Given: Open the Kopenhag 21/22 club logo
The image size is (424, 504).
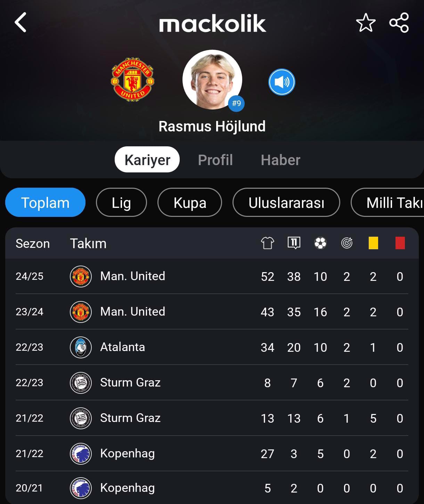Looking at the screenshot, I should (x=81, y=454).
